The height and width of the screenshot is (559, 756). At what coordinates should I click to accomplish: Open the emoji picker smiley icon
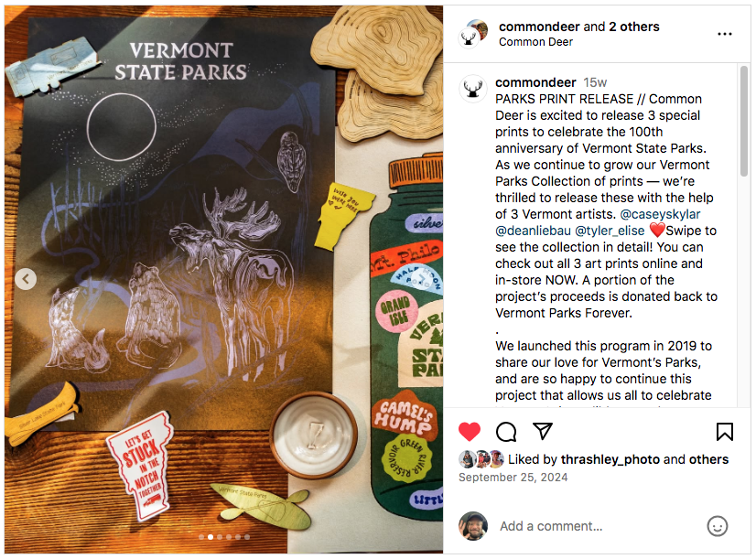[717, 526]
